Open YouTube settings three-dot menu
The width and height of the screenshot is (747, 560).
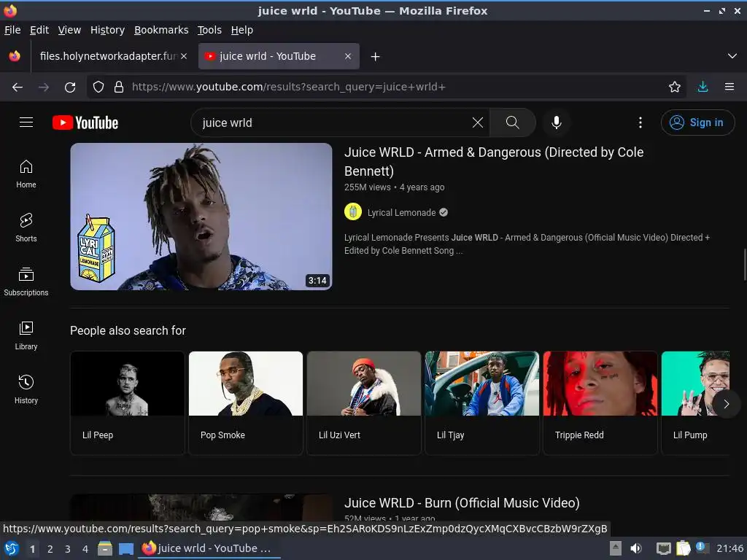click(640, 122)
